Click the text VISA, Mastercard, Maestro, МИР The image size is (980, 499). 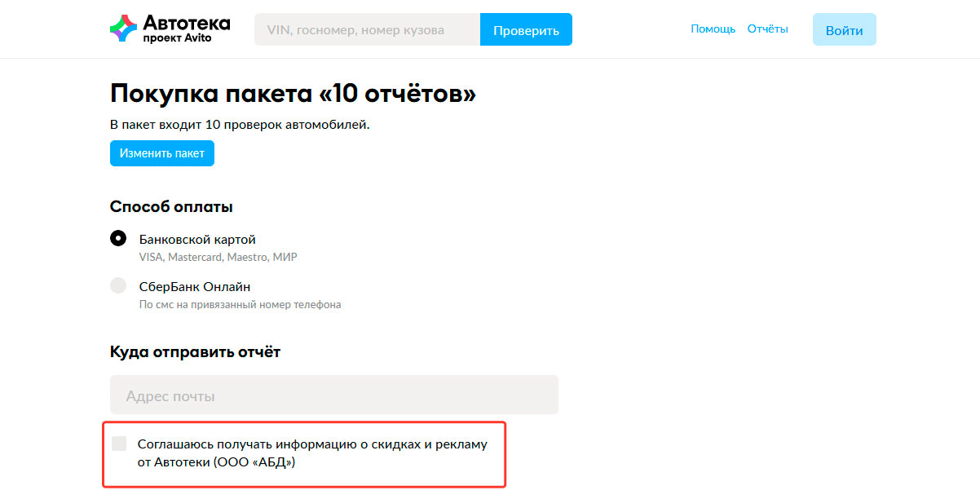click(218, 257)
